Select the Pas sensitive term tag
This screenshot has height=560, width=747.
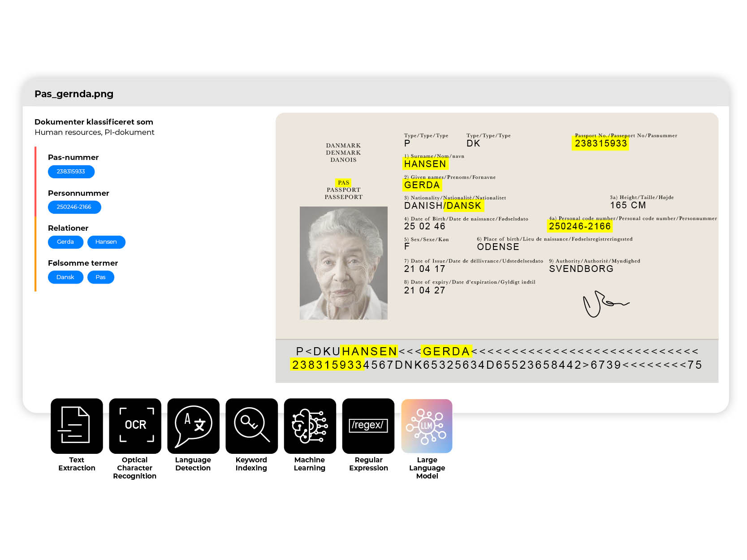pos(101,277)
